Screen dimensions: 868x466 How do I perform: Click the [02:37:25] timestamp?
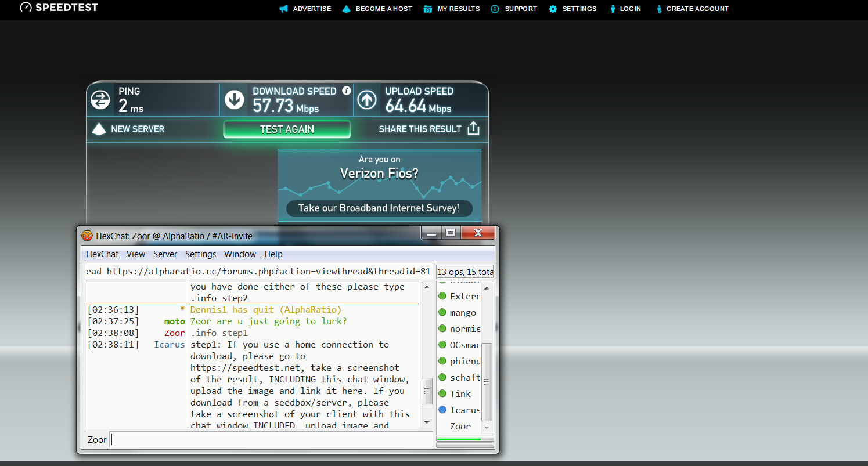click(x=113, y=321)
